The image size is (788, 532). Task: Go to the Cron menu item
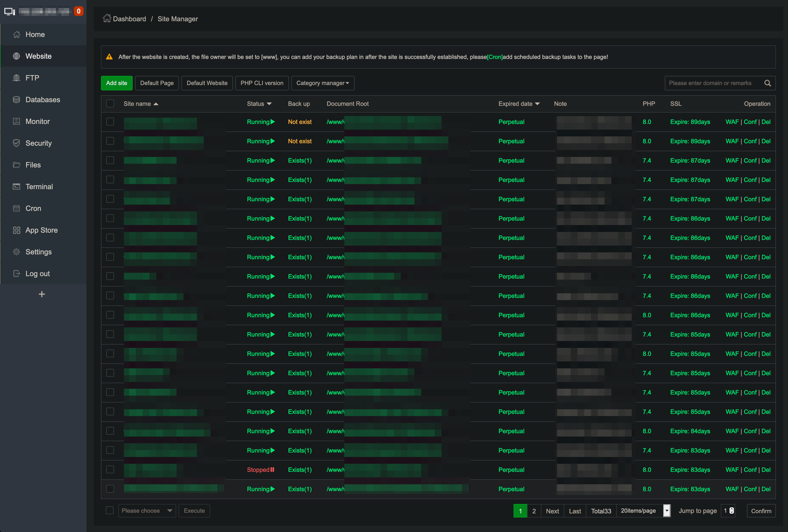click(x=33, y=208)
